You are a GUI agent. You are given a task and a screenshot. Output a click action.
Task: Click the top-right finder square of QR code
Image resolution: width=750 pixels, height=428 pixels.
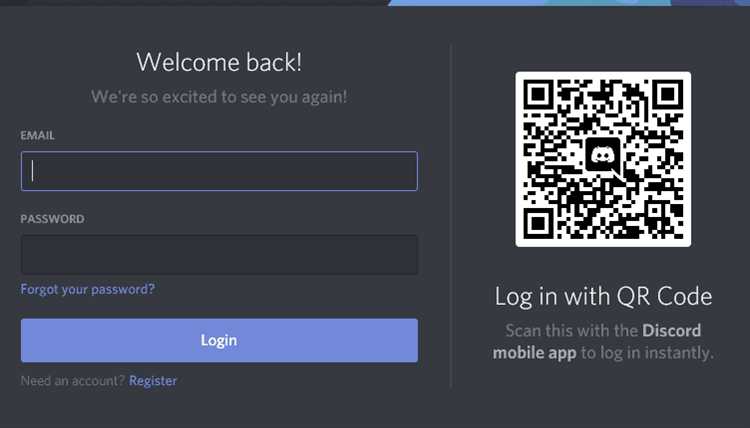pyautogui.click(x=668, y=95)
